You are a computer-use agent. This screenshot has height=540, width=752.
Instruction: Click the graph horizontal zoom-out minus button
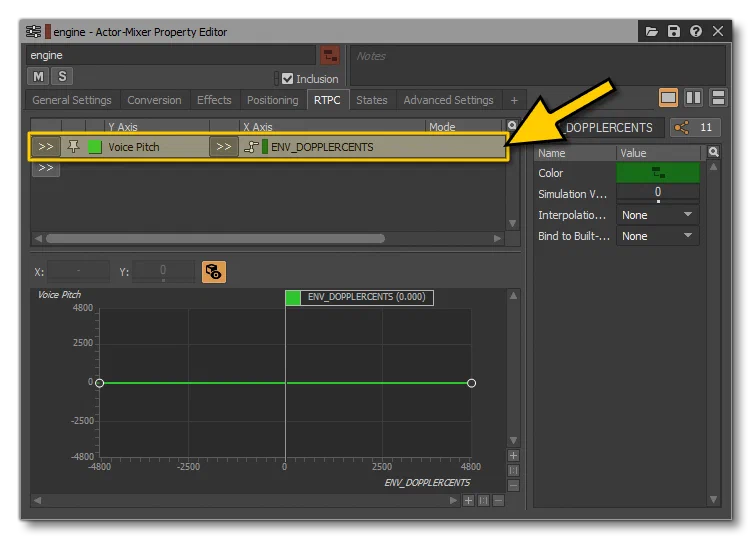click(x=498, y=501)
